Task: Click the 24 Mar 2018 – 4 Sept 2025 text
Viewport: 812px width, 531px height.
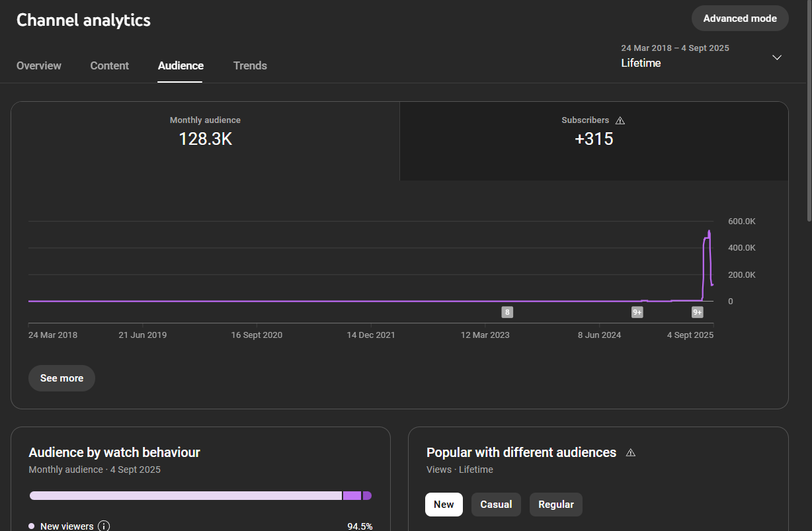Action: coord(675,48)
